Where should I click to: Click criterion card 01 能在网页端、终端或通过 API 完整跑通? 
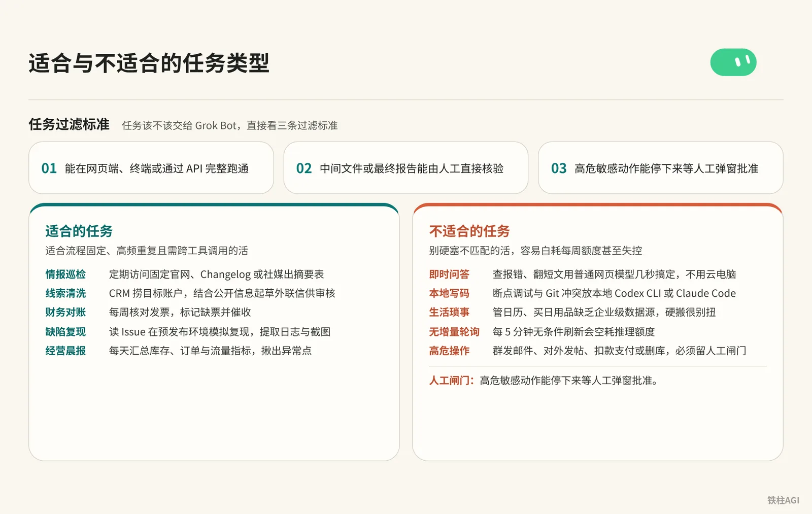pyautogui.click(x=151, y=168)
